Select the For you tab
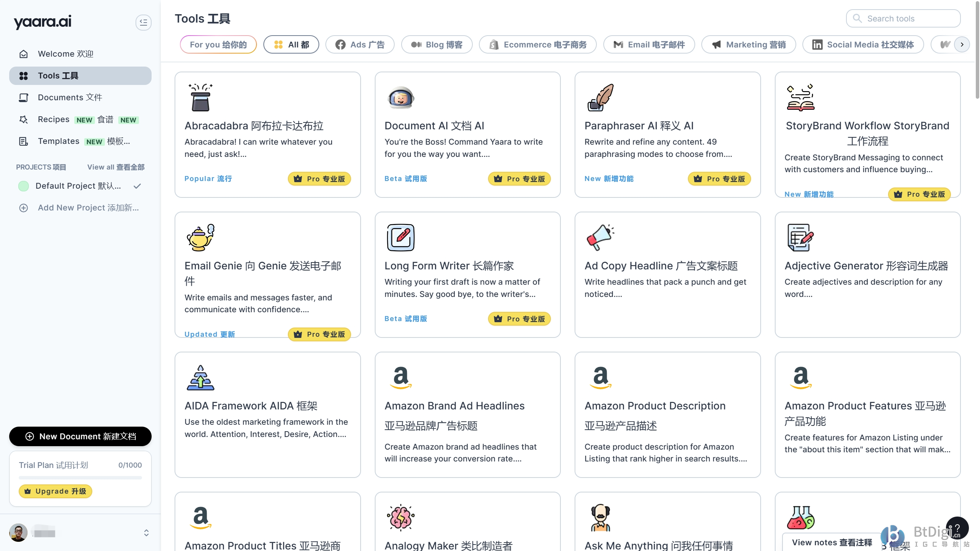 point(218,44)
